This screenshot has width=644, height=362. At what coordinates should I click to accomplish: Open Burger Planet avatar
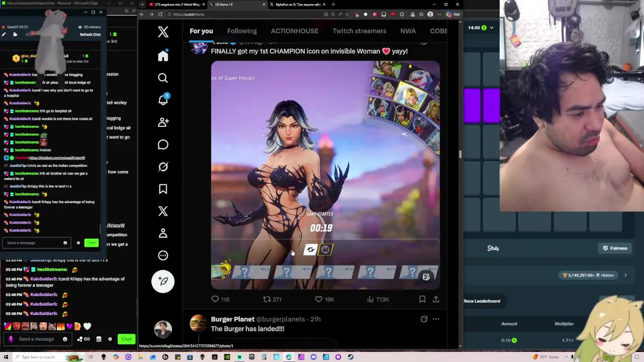click(x=198, y=323)
